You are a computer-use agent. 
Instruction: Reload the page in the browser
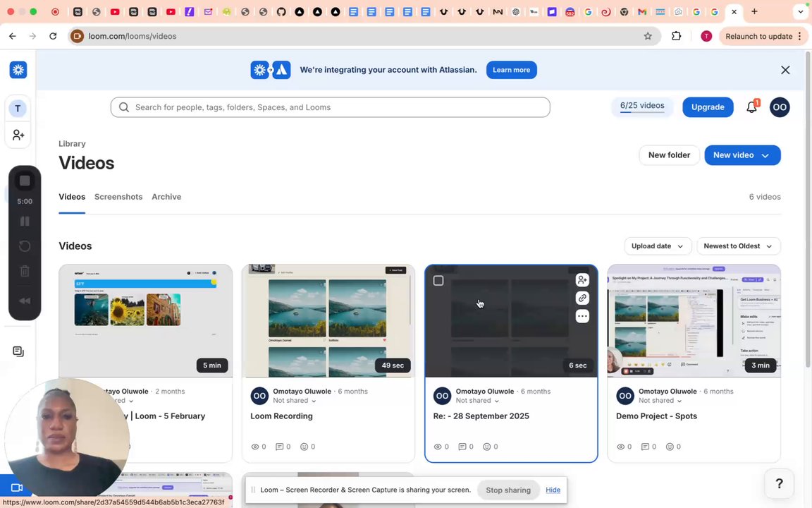point(53,36)
